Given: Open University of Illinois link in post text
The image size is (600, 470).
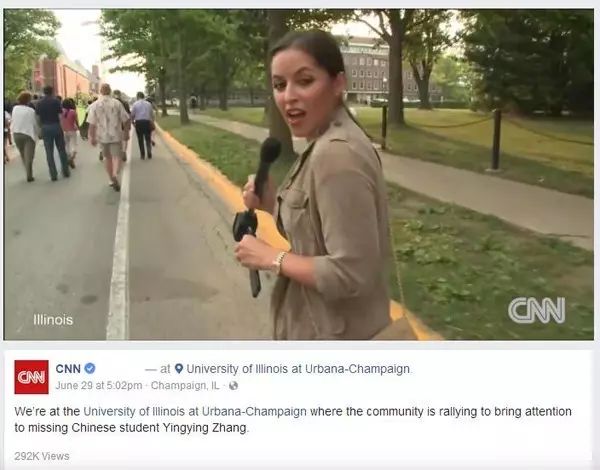Looking at the screenshot, I should point(195,411).
